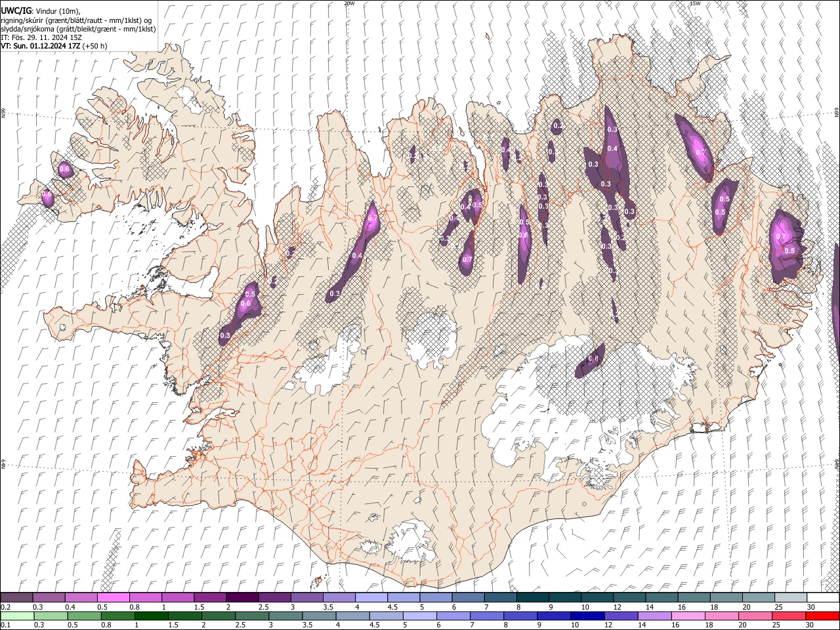The width and height of the screenshot is (840, 630).
Task: Pick the lower legend 10 dark blue swatch
Action: click(x=587, y=616)
